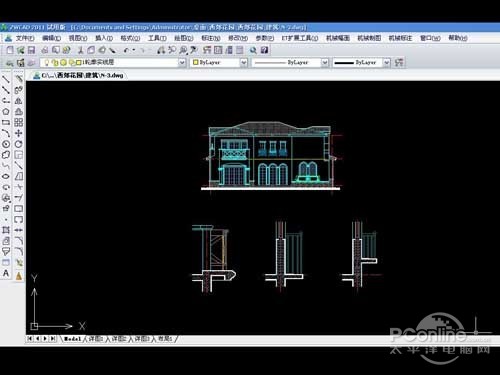The image size is (500, 375).
Task: Select the Line draw tool
Action: 6,79
